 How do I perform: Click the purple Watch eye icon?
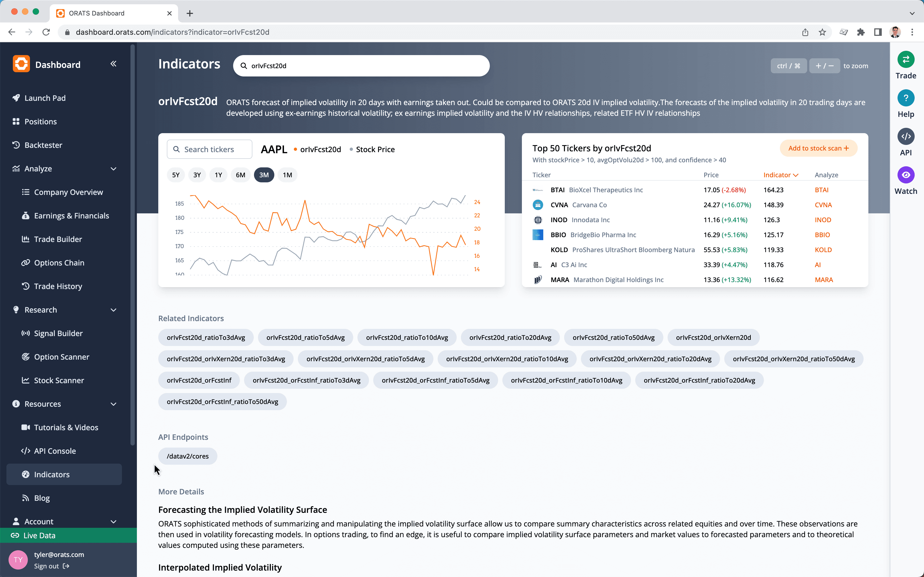[x=906, y=175]
